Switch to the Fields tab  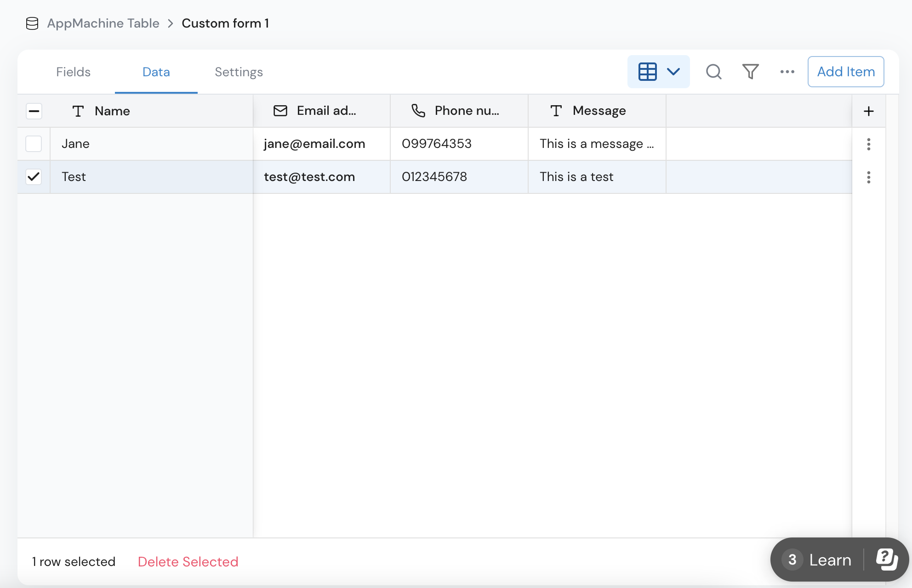point(73,72)
